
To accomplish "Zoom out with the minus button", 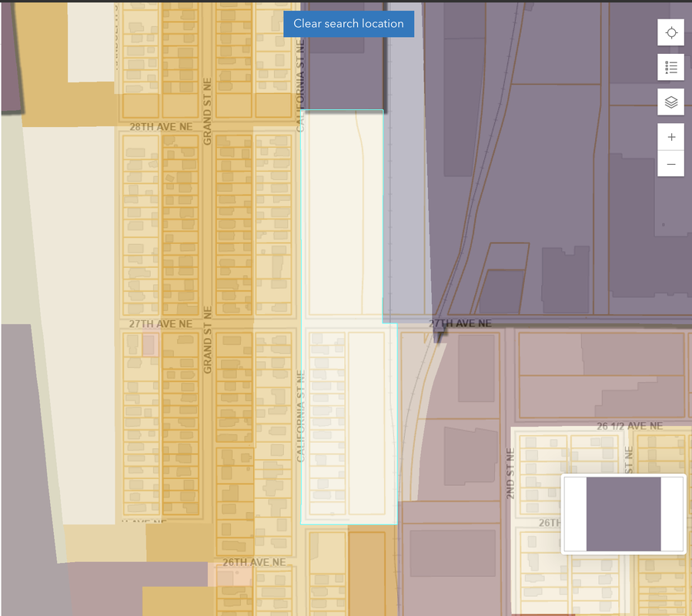I will [x=671, y=164].
